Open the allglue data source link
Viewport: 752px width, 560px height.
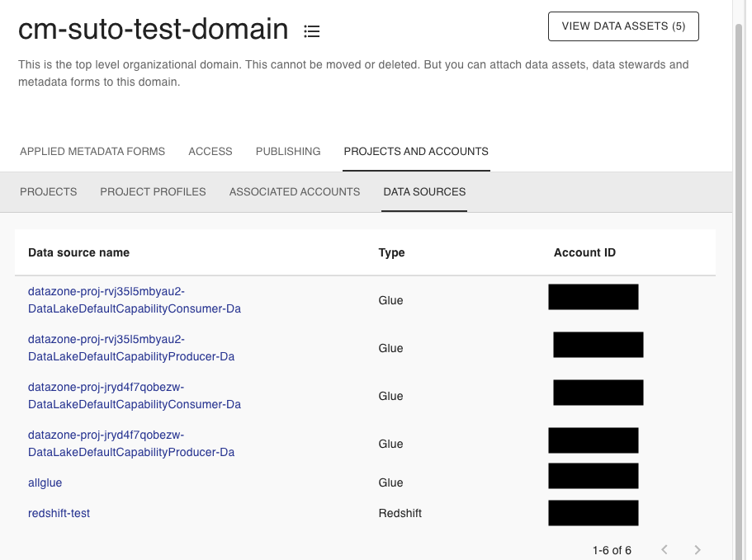coord(45,482)
